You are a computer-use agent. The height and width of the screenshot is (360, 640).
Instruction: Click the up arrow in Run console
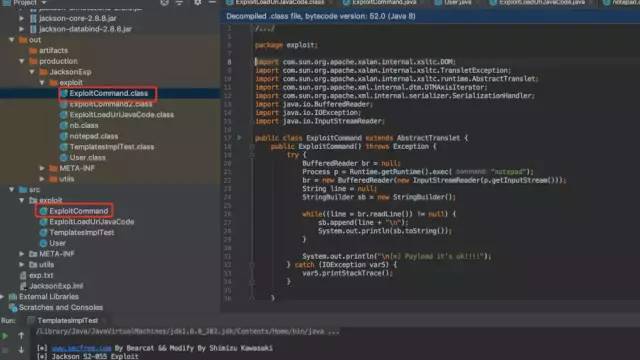[21, 336]
